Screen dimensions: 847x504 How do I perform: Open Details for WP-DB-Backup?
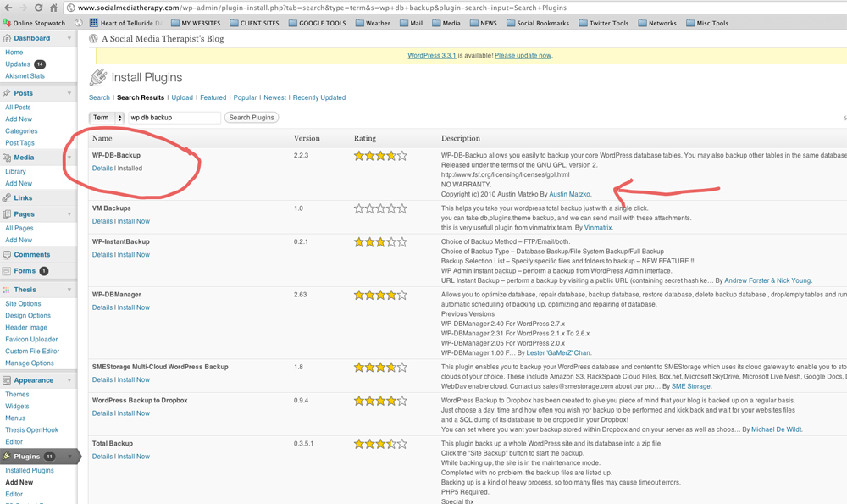click(x=102, y=168)
